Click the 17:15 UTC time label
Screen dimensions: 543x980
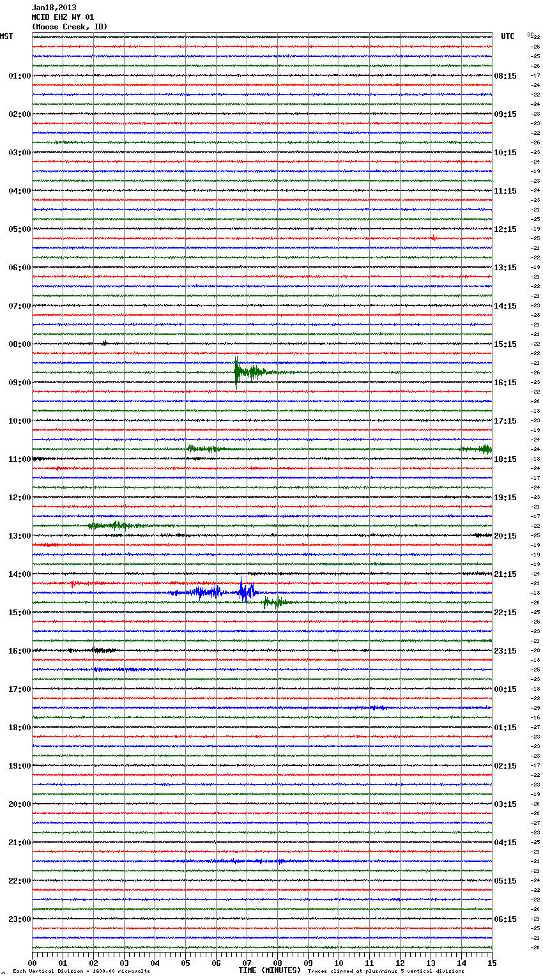pyautogui.click(x=505, y=421)
